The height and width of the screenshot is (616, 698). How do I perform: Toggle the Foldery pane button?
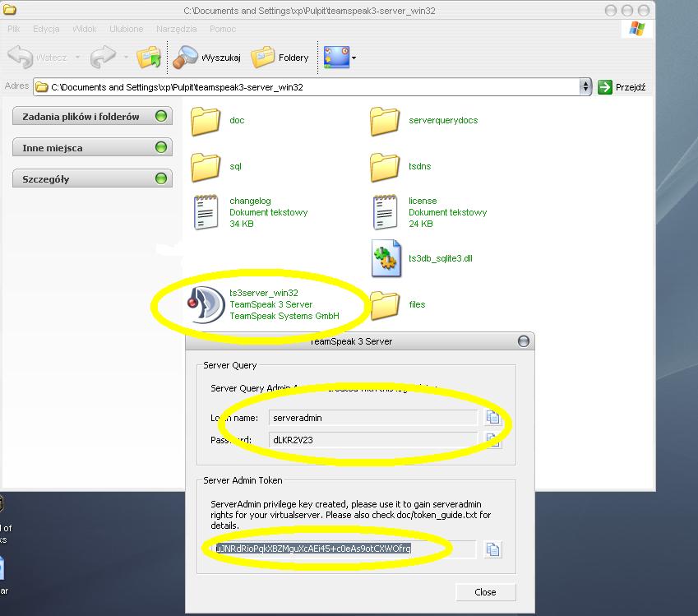tap(280, 58)
